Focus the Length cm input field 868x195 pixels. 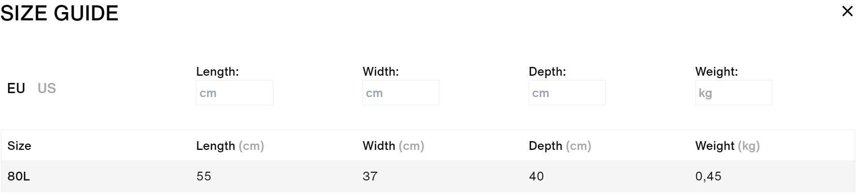point(235,93)
